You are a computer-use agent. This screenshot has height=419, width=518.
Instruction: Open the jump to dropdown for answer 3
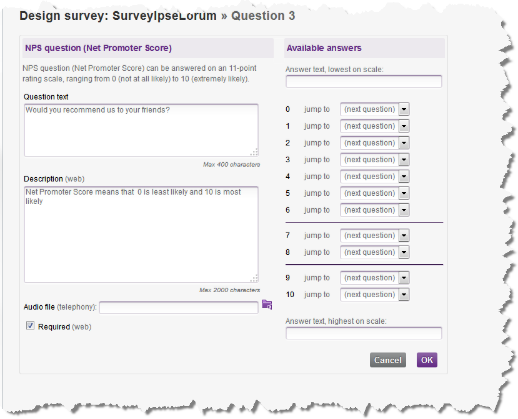pyautogui.click(x=375, y=160)
